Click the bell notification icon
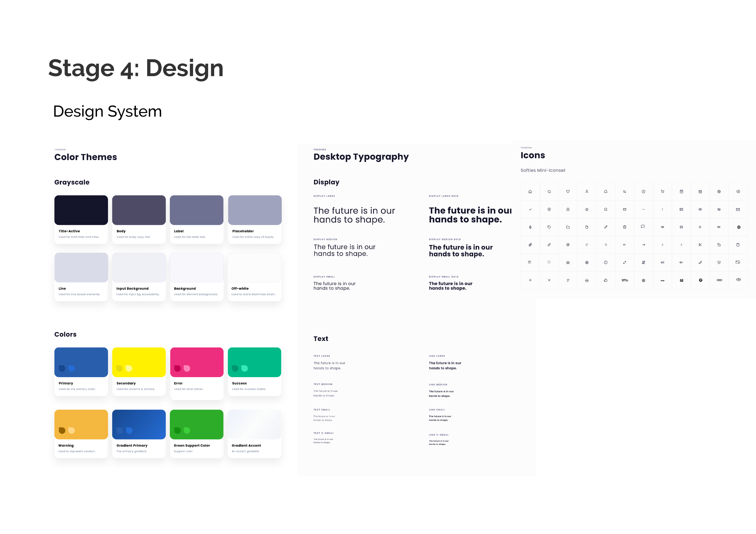The height and width of the screenshot is (534, 756). tap(606, 192)
